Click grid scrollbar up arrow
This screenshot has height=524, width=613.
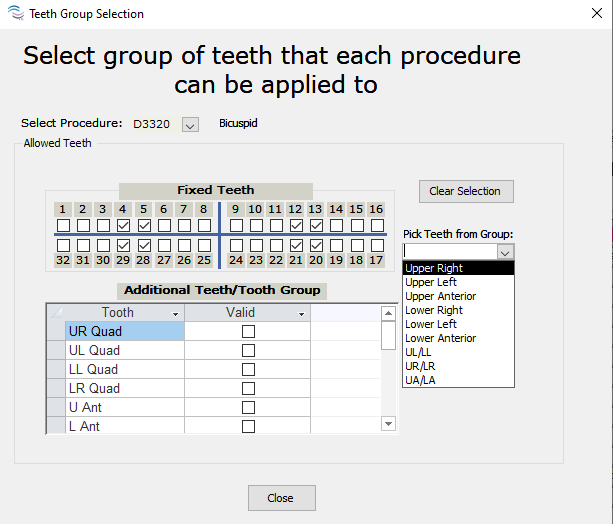tap(389, 314)
